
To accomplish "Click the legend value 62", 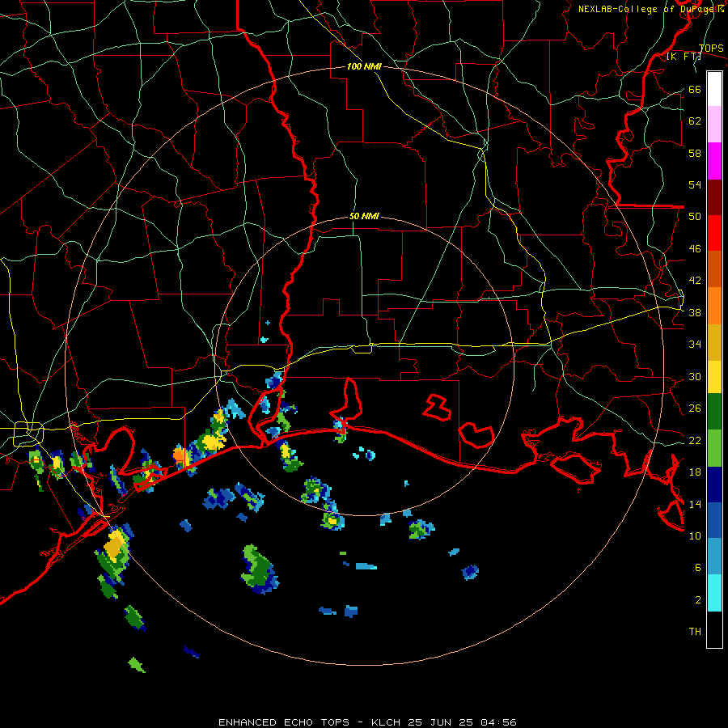I will point(695,121).
